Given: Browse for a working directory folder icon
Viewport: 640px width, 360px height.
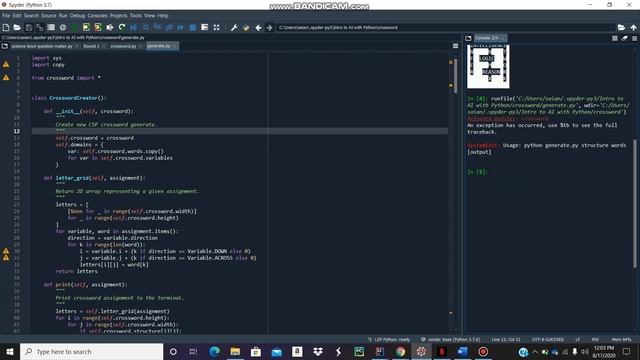Looking at the screenshot, I should (x=621, y=27).
